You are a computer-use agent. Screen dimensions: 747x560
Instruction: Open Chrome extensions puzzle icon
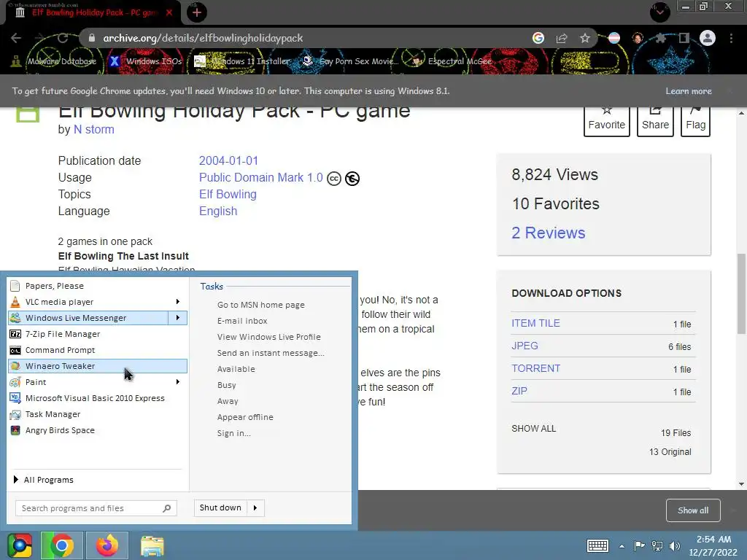(660, 38)
